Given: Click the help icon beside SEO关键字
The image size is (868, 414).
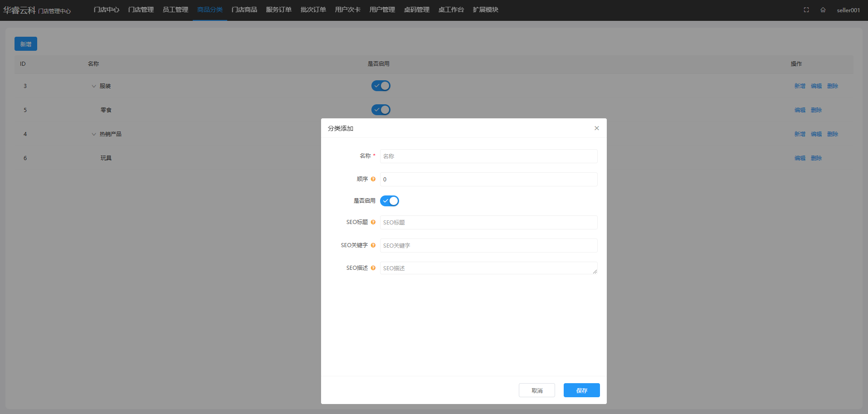Looking at the screenshot, I should pyautogui.click(x=373, y=245).
